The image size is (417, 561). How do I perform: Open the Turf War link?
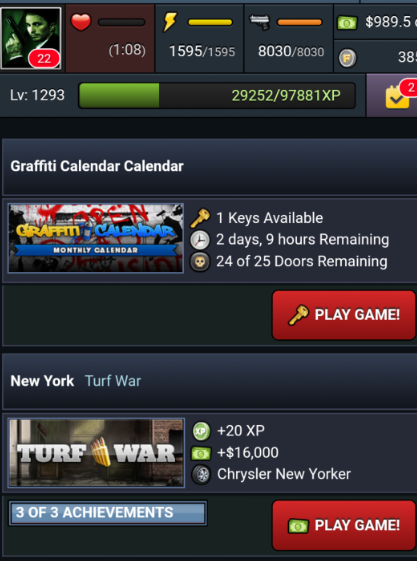click(113, 381)
